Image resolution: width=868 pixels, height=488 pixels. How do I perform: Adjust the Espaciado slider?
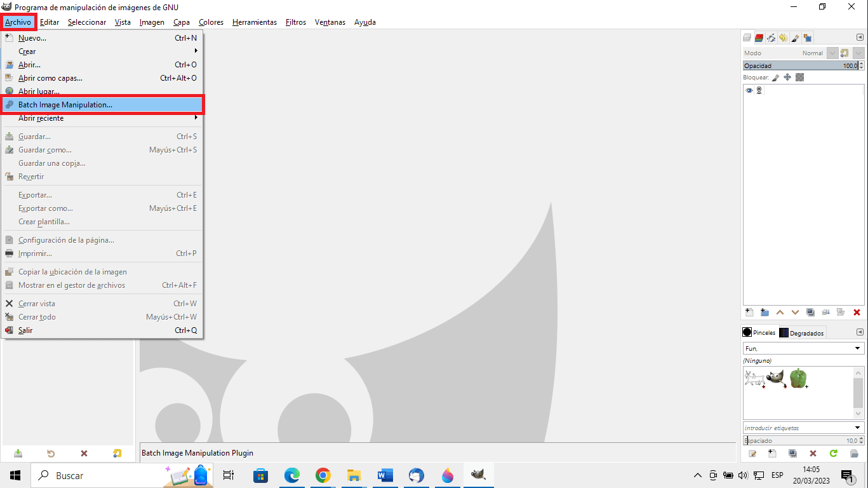tap(800, 440)
